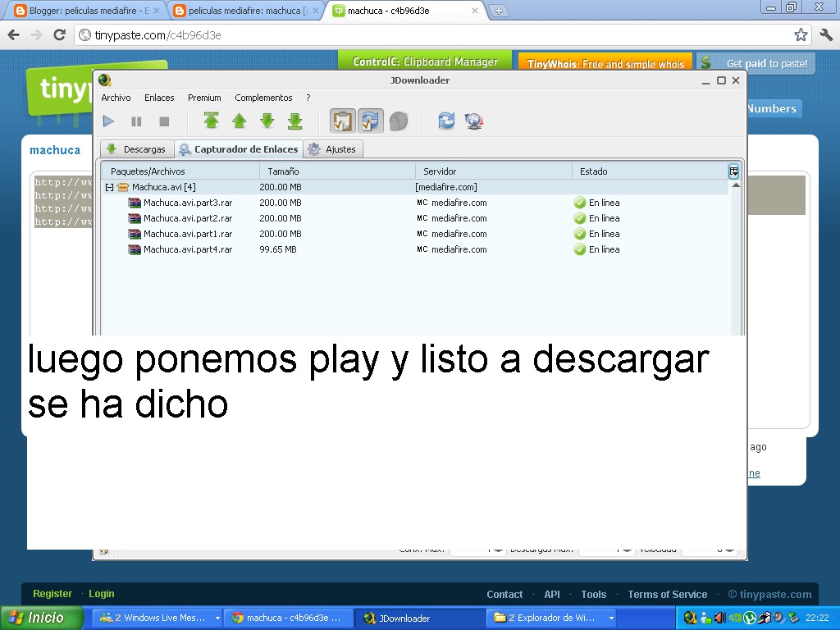Open the Archivo menu

click(x=116, y=98)
